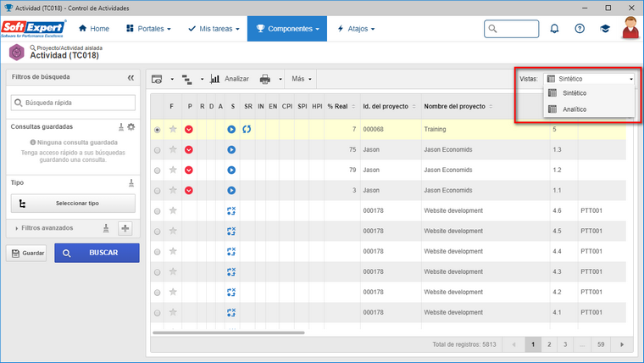Screen dimensions: 644x363
Task: Sort by the Id. del proyecto column header
Action: [x=390, y=107]
